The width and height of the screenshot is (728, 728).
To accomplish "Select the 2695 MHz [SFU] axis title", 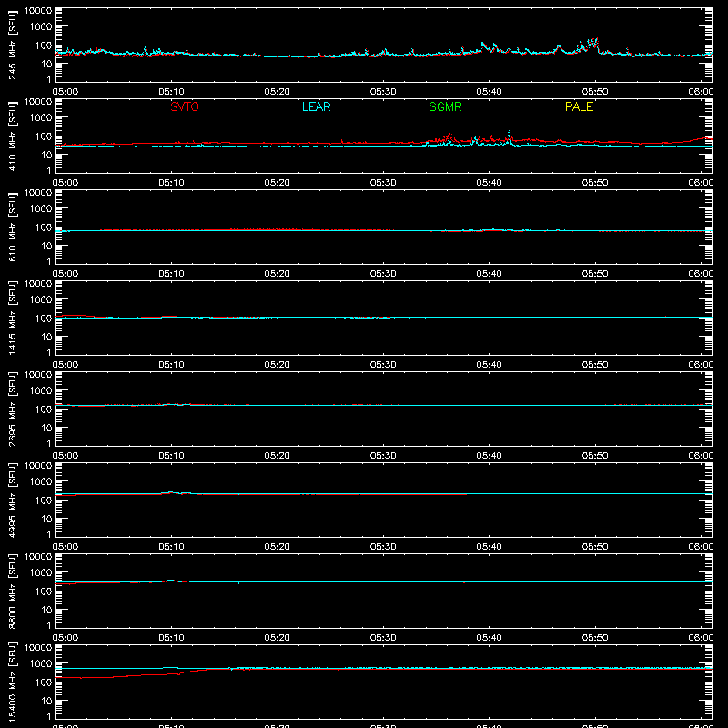I will 12,409.
